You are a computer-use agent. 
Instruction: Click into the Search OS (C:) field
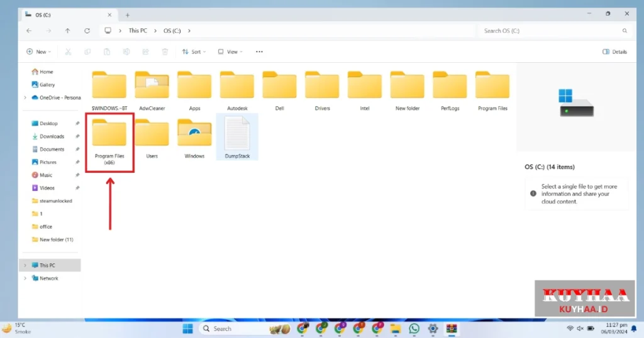(555, 31)
